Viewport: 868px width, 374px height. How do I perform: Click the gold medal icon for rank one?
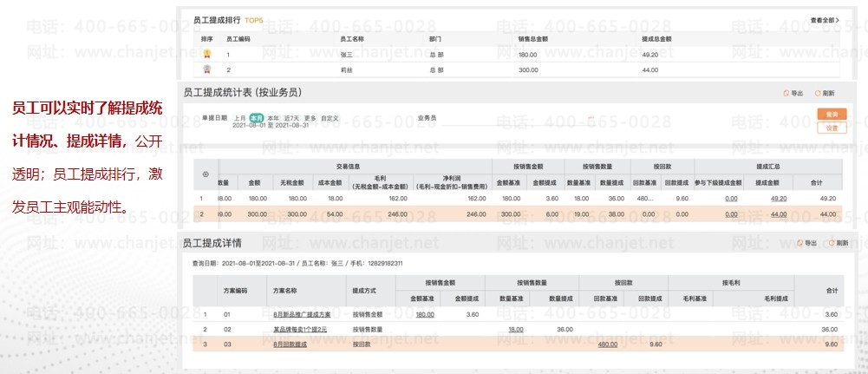[207, 54]
